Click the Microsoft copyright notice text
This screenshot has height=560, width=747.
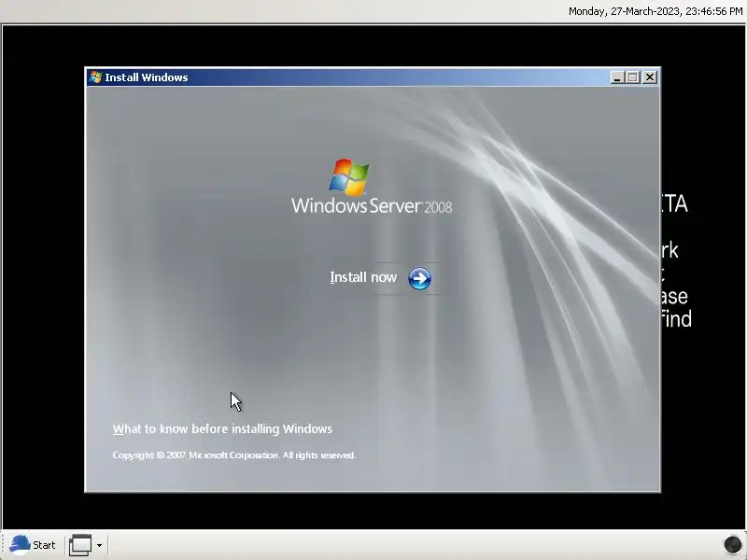pos(234,455)
